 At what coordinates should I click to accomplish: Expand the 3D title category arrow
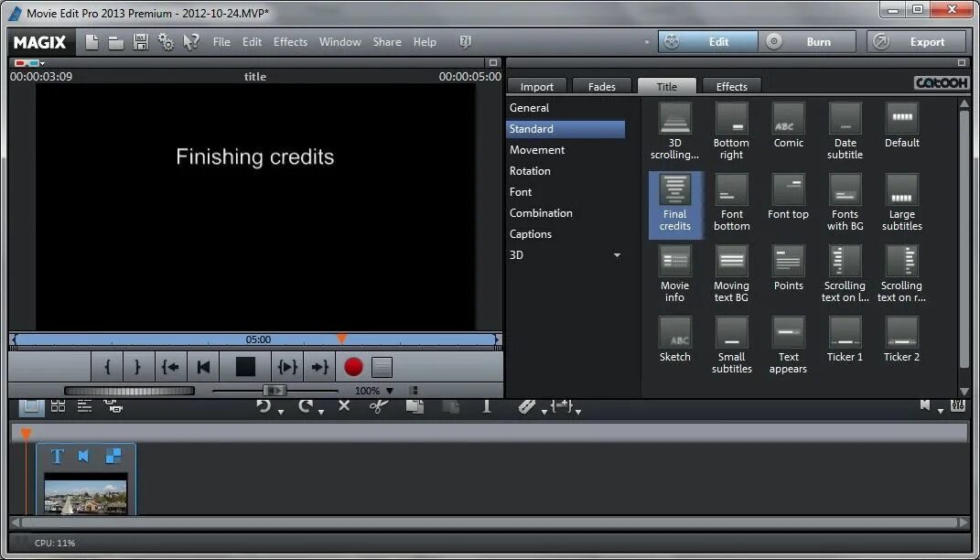tap(617, 255)
